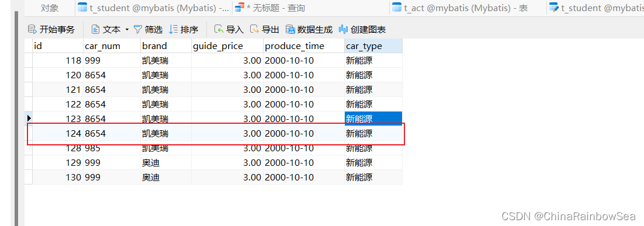
Task: Click the id cell 124
Action: tap(57, 133)
